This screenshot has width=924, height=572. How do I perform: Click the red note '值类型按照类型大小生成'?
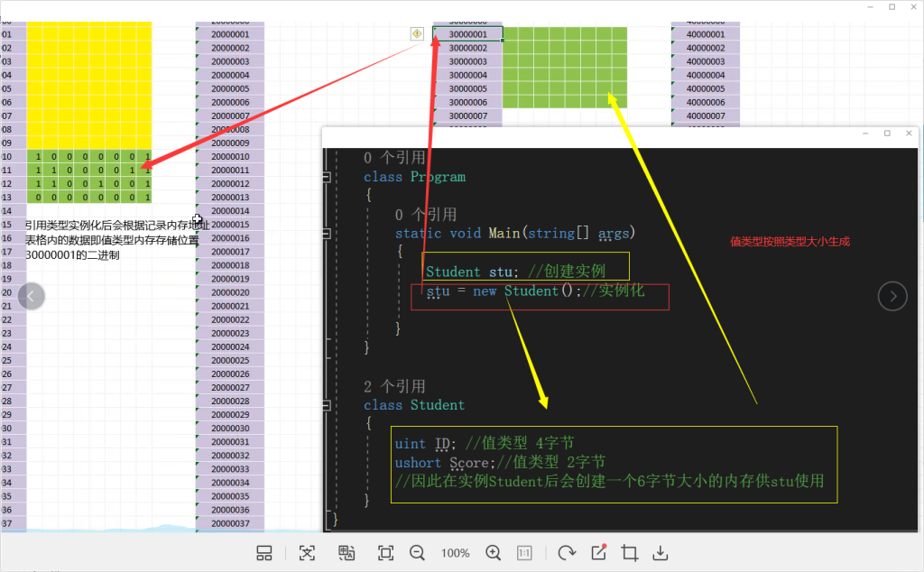coord(790,241)
